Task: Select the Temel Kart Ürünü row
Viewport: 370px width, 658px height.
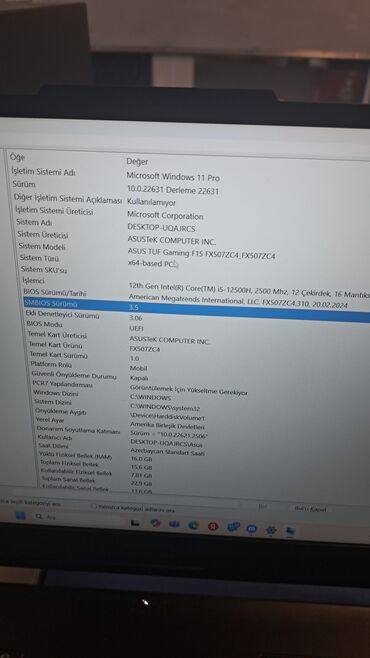Action: click(x=55, y=345)
